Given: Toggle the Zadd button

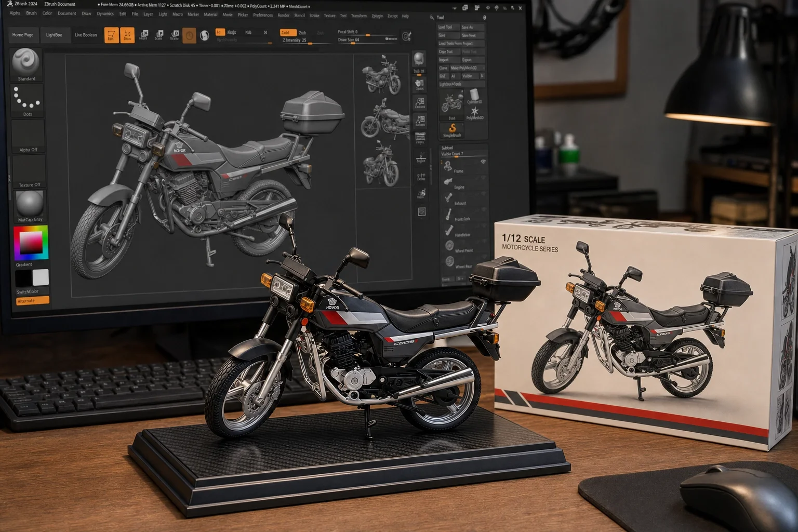Looking at the screenshot, I should pos(288,32).
